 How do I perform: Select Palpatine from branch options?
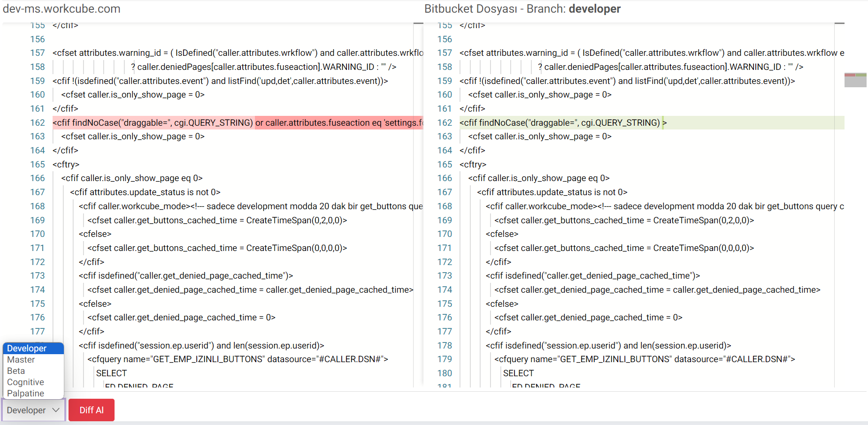pyautogui.click(x=25, y=394)
